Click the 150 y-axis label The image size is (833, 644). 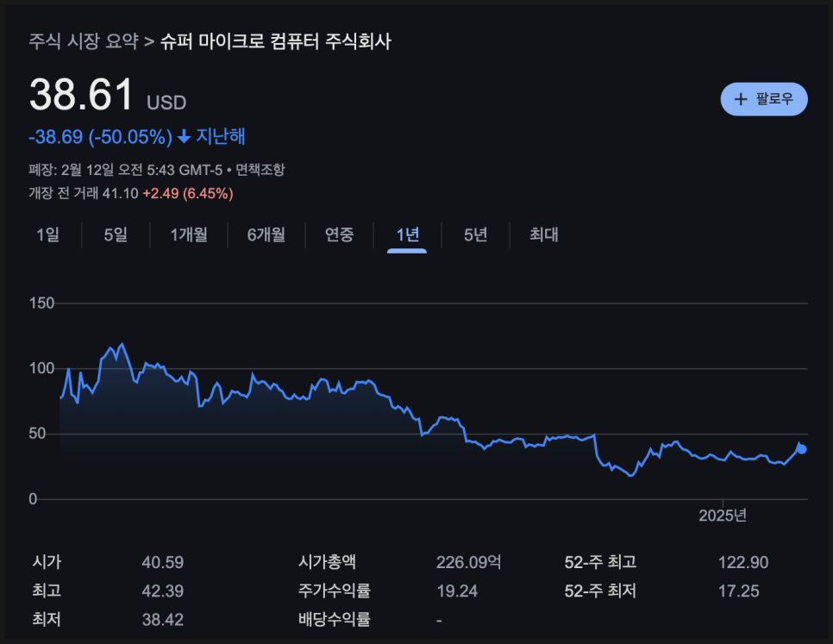42,303
